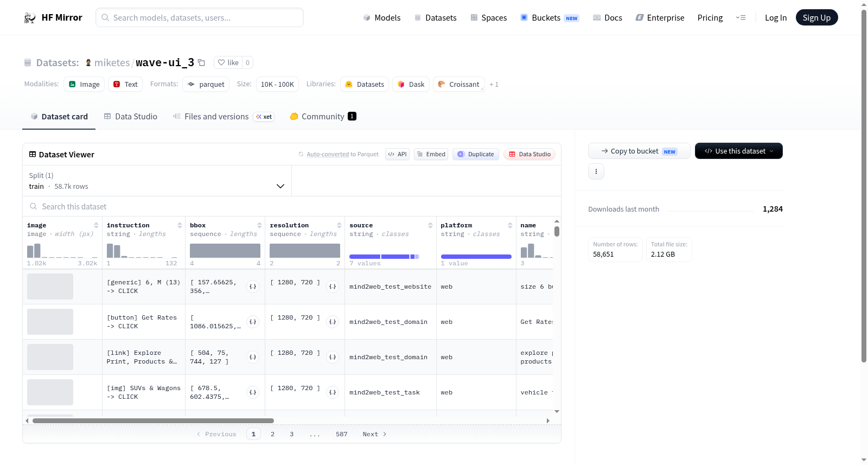
Task: Switch to the Data Studio tab
Action: [131, 117]
